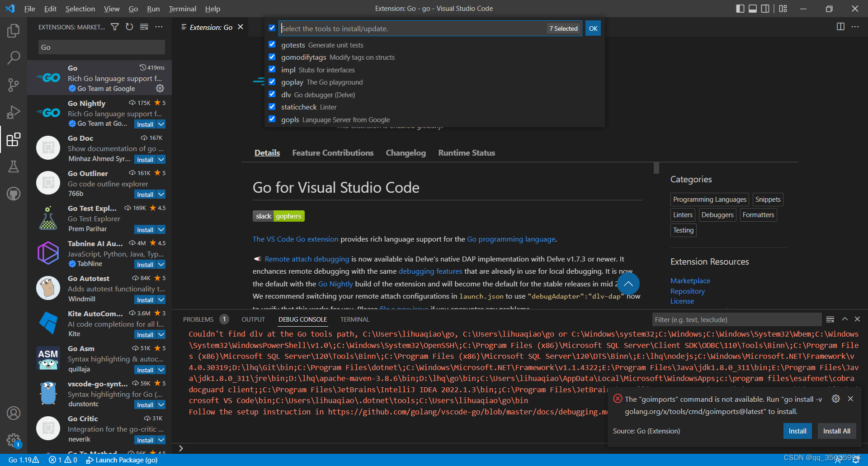Screen dimensions: 868x466
Task: Confirm tool selection with OK button
Action: pos(593,29)
